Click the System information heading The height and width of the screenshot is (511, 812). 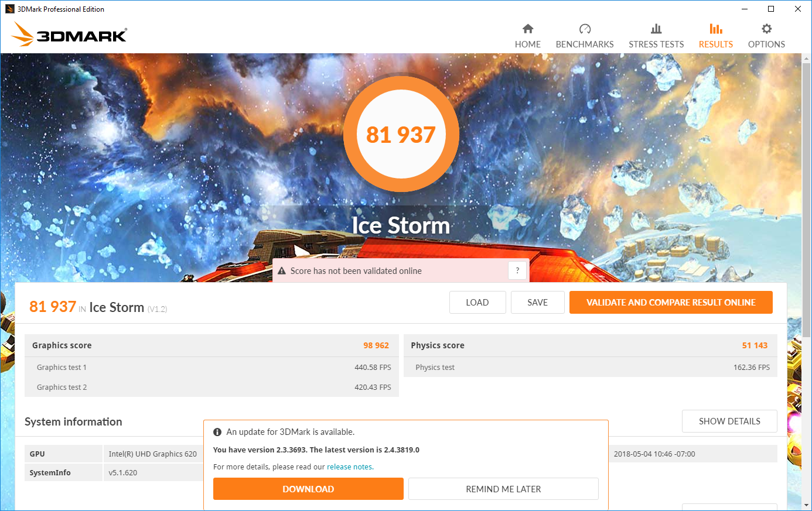(73, 421)
